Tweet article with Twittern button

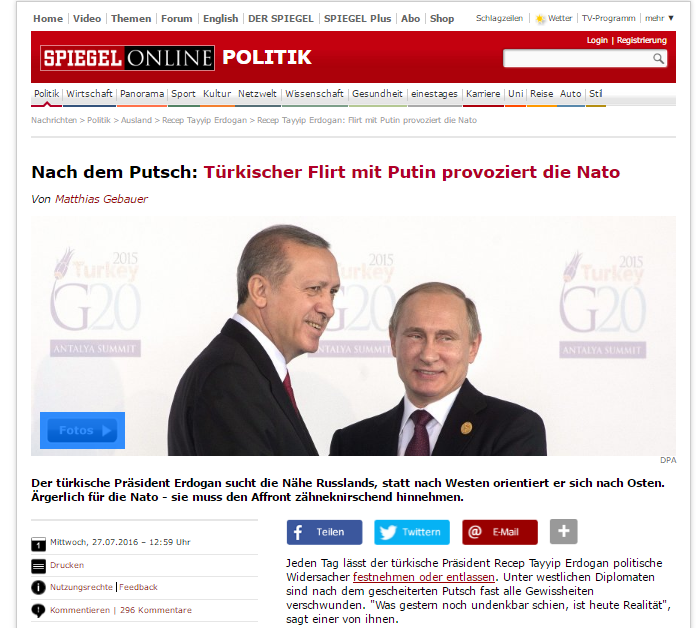pyautogui.click(x=411, y=532)
